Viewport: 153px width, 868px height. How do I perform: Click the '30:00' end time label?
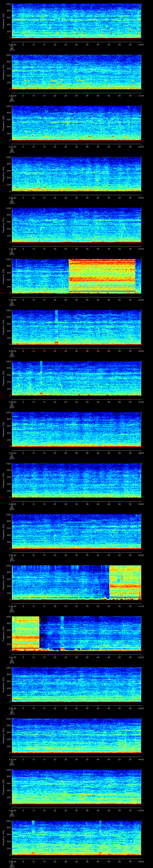(141, 44)
